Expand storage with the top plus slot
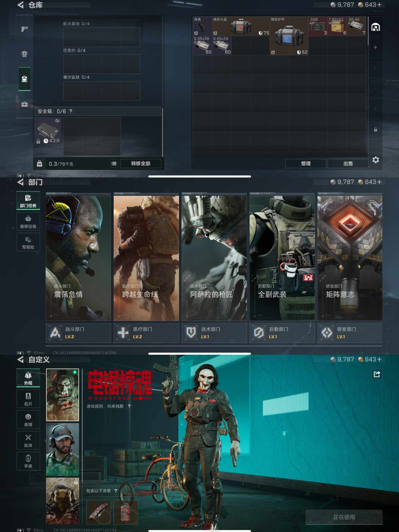The width and height of the screenshot is (399, 532). tap(375, 47)
